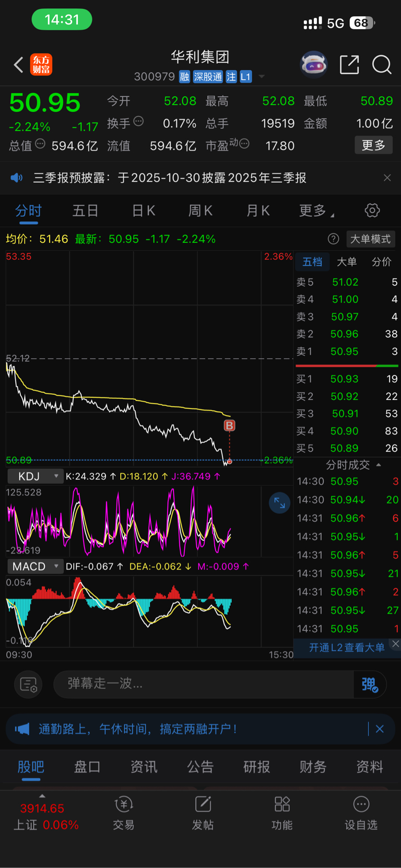The width and height of the screenshot is (401, 868).
Task: Open the KDJ indicator dropdown
Action: (x=35, y=476)
